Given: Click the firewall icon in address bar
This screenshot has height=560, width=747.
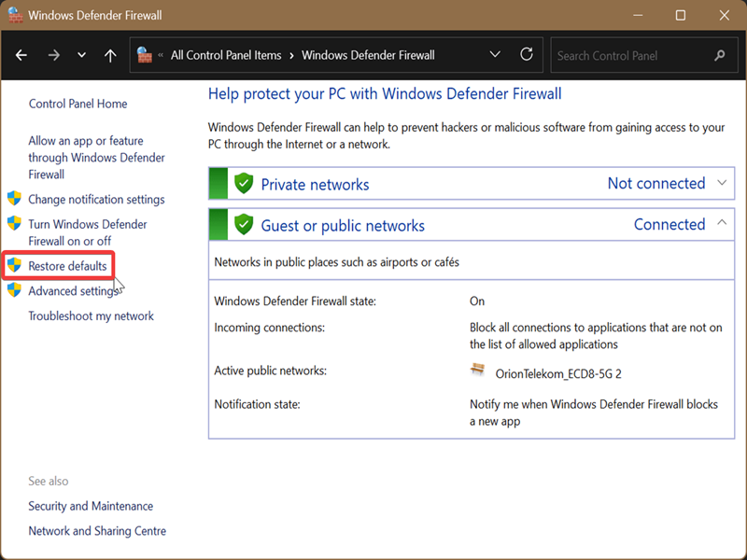Looking at the screenshot, I should 145,55.
